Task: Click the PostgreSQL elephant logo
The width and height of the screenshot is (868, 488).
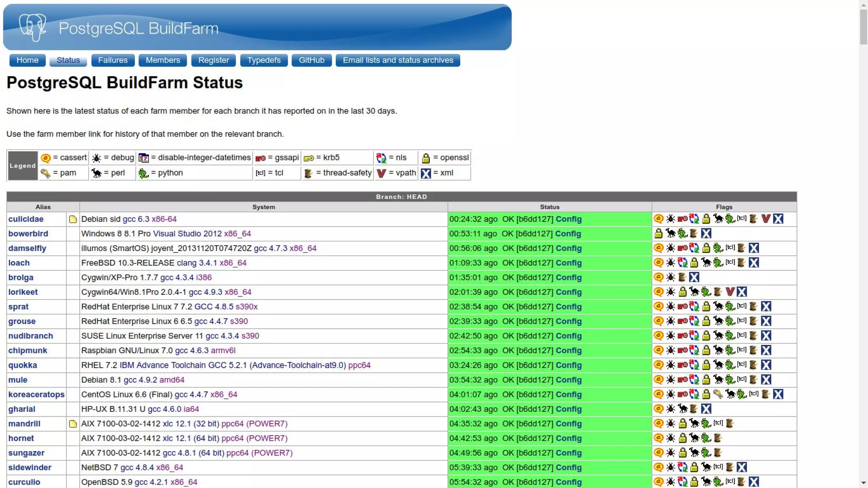Action: (33, 27)
